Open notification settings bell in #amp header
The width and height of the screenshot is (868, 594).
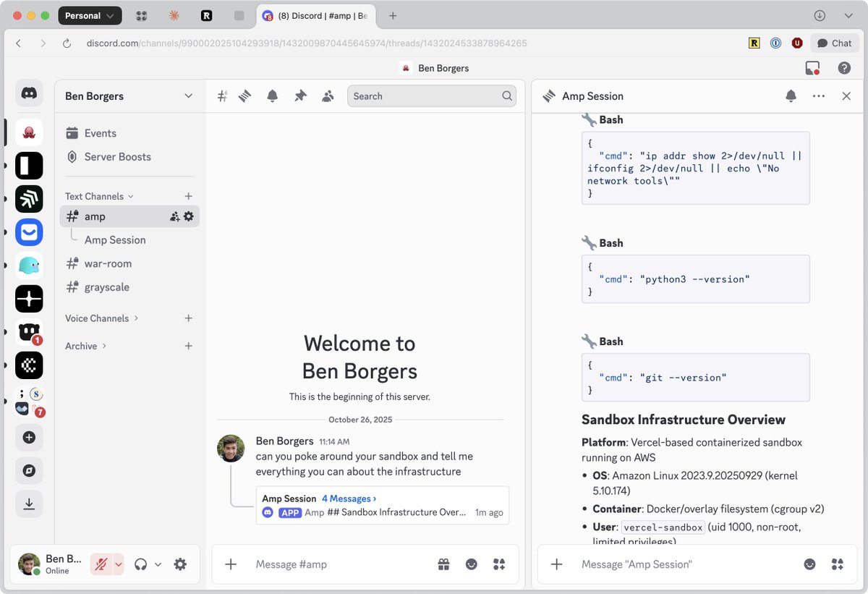tap(272, 96)
